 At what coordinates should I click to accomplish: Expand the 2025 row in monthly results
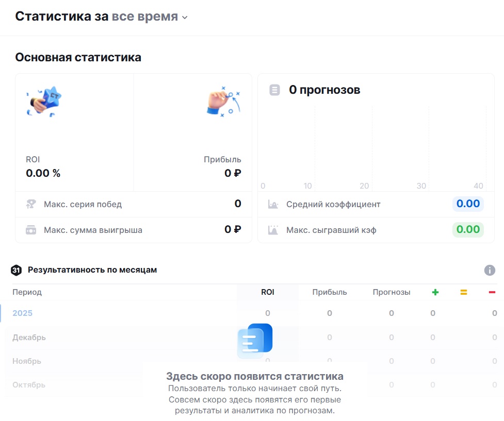pyautogui.click(x=23, y=313)
